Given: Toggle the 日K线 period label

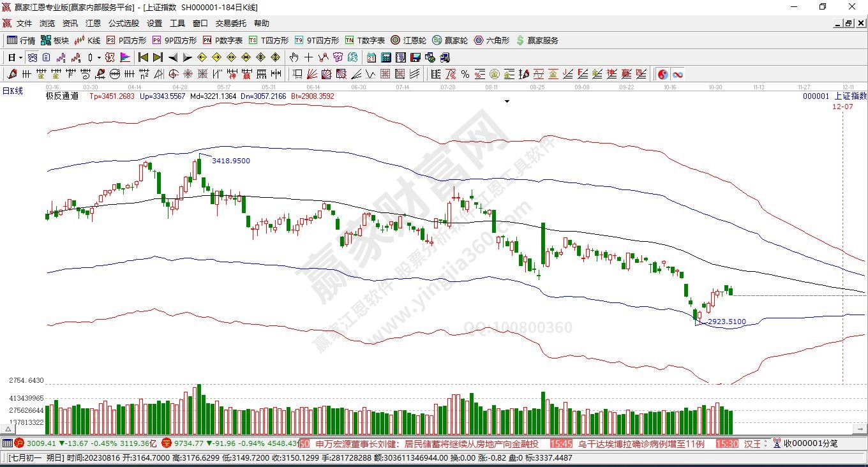Looking at the screenshot, I should [x=13, y=91].
